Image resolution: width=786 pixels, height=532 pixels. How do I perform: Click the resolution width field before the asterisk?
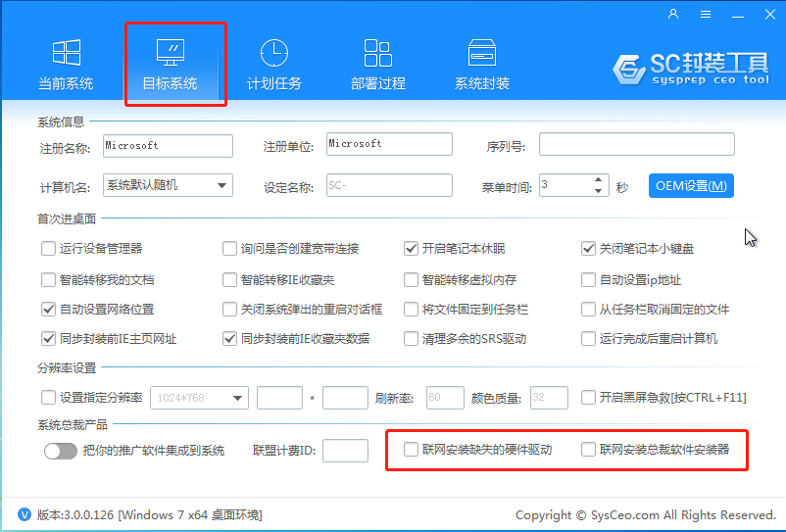point(279,398)
